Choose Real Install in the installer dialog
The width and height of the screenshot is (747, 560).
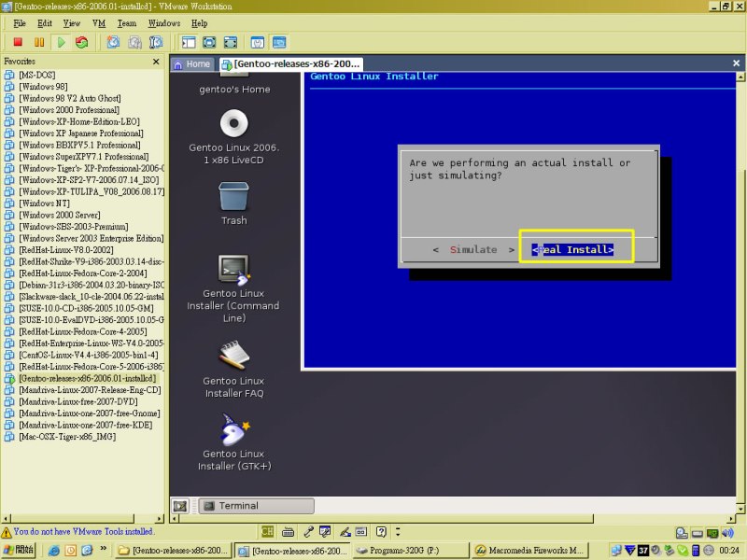pos(572,249)
